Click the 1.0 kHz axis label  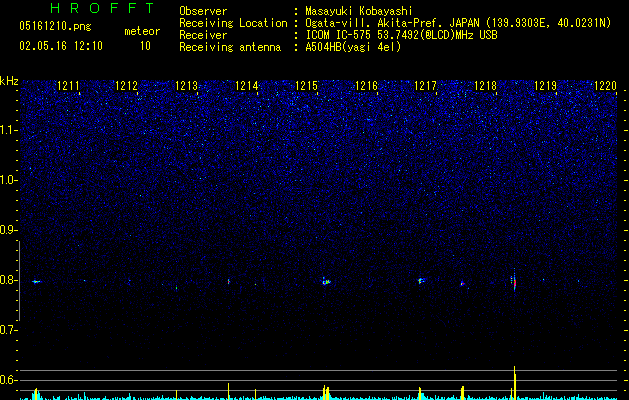pos(8,180)
